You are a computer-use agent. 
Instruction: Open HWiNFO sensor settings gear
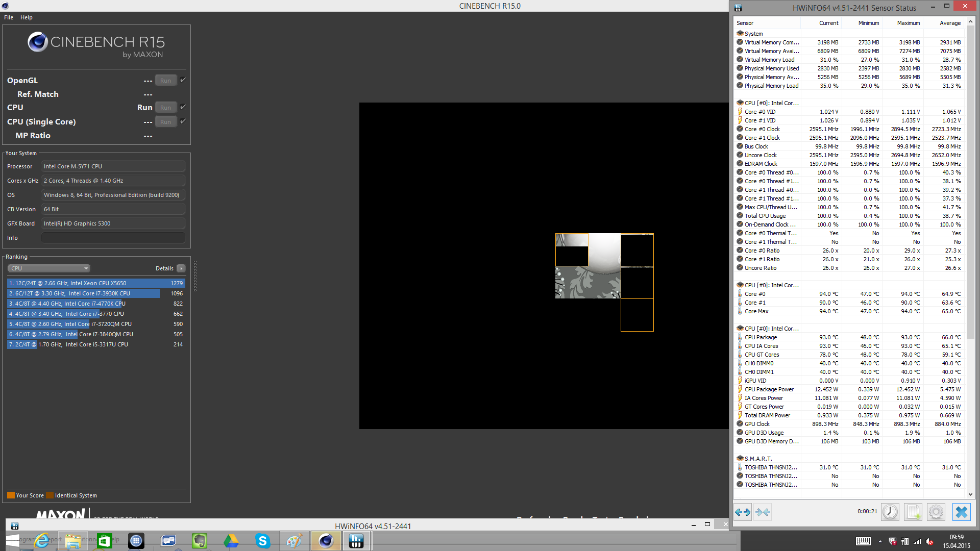tap(936, 512)
